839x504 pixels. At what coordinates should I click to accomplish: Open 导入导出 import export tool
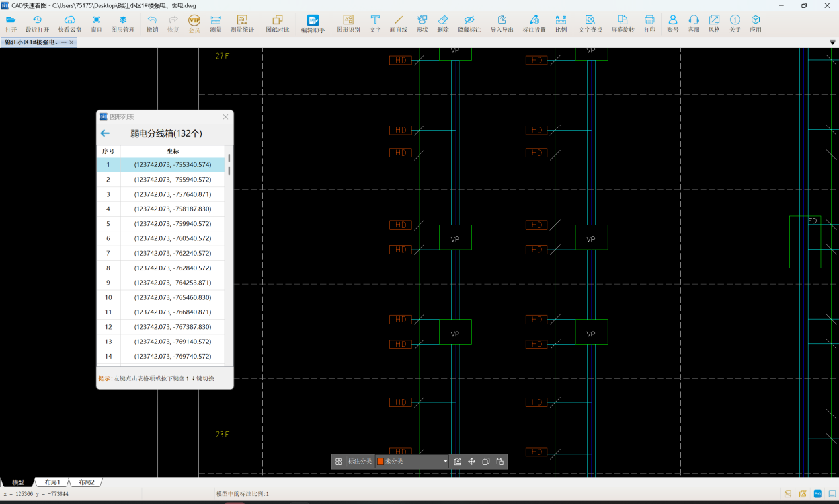pyautogui.click(x=502, y=24)
